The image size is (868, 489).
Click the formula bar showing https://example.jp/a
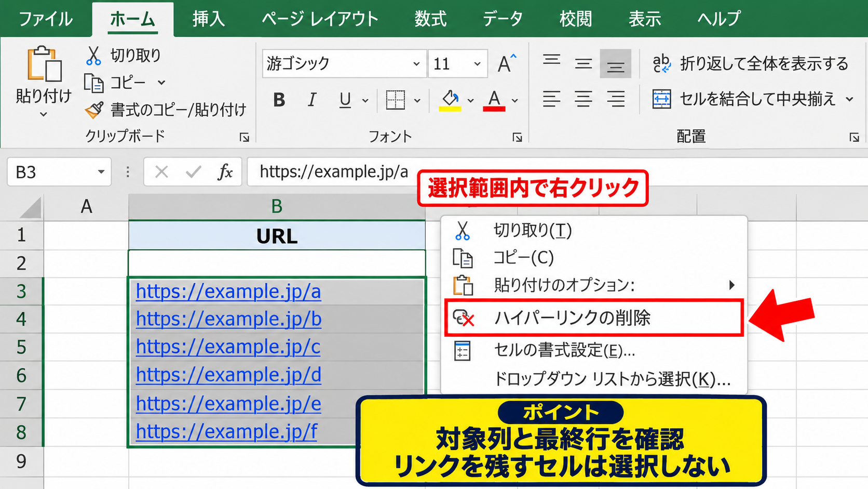pos(558,171)
